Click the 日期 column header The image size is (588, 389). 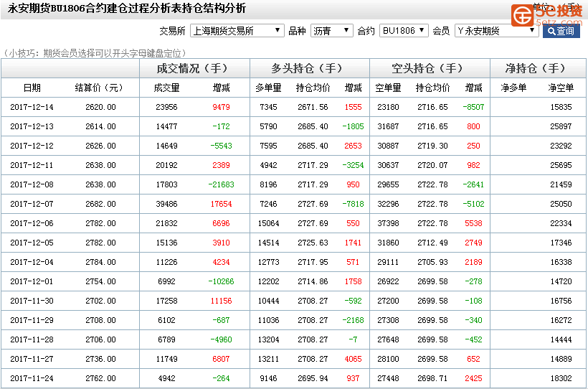[x=32, y=88]
